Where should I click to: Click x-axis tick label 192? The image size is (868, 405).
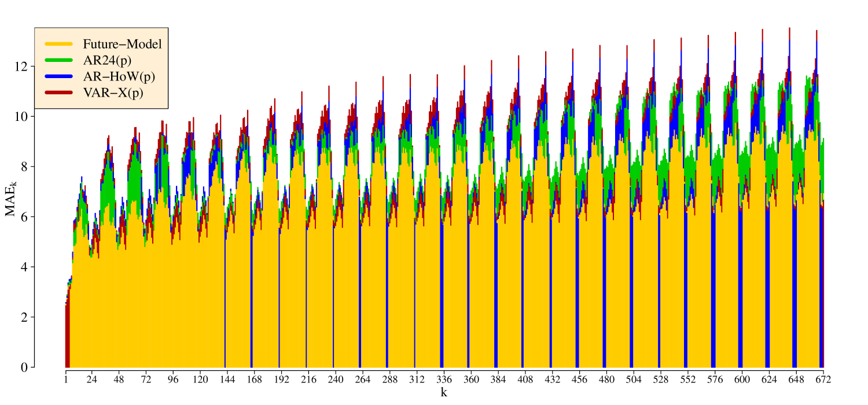coord(281,380)
